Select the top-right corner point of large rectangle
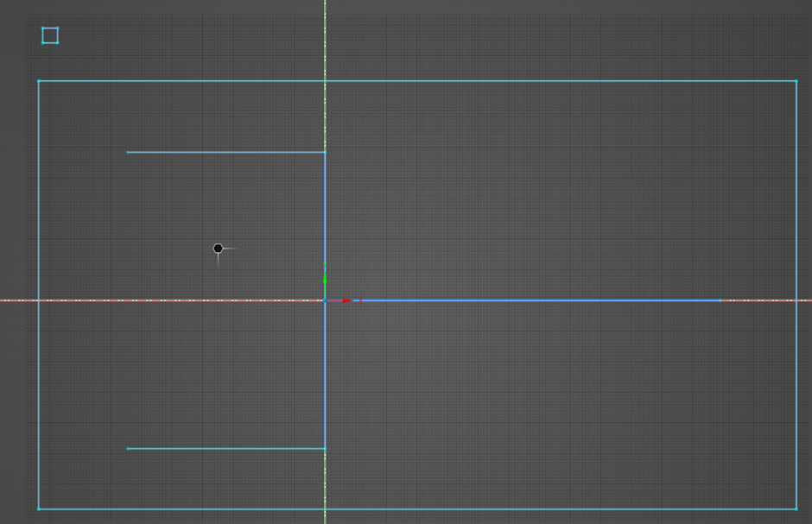 [x=796, y=81]
